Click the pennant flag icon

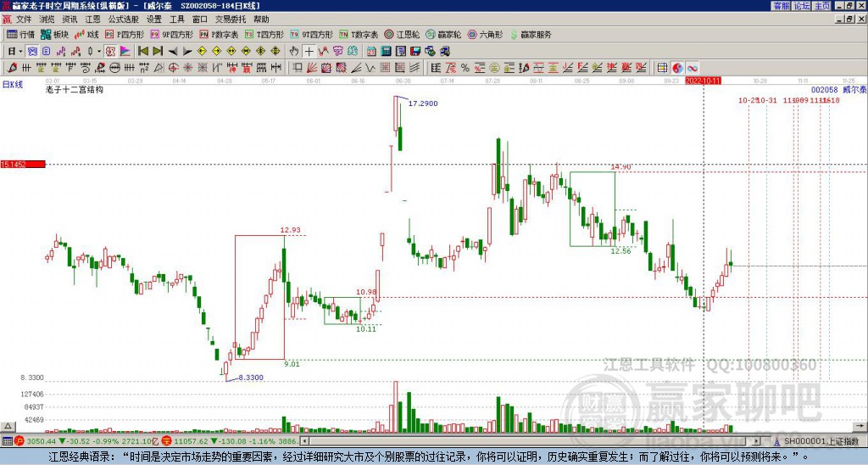125,52
